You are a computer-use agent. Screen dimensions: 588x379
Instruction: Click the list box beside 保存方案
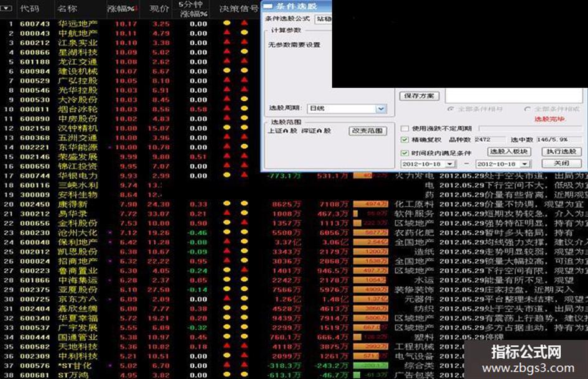click(515, 96)
